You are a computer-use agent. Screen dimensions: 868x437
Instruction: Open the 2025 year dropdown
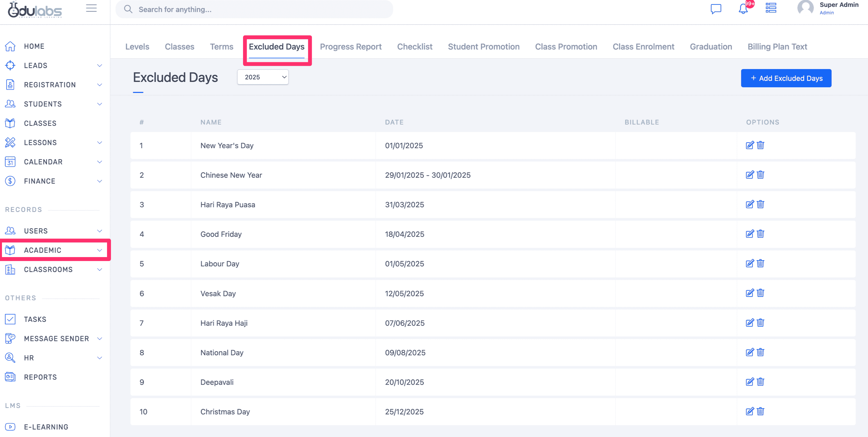click(263, 77)
